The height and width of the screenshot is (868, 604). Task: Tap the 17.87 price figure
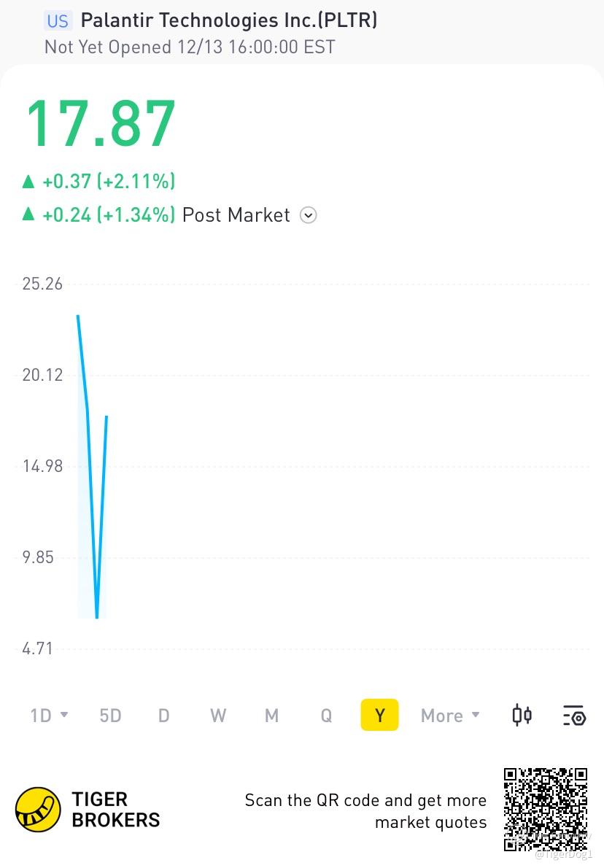click(x=101, y=123)
